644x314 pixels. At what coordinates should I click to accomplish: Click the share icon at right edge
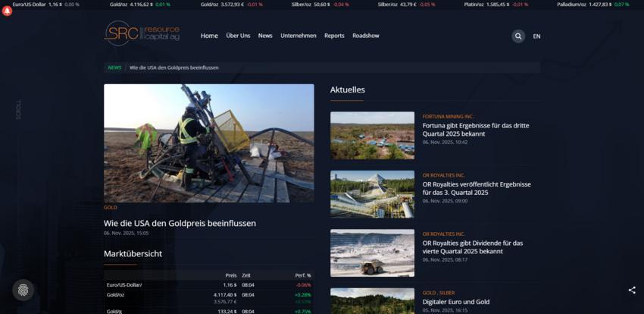tap(632, 290)
